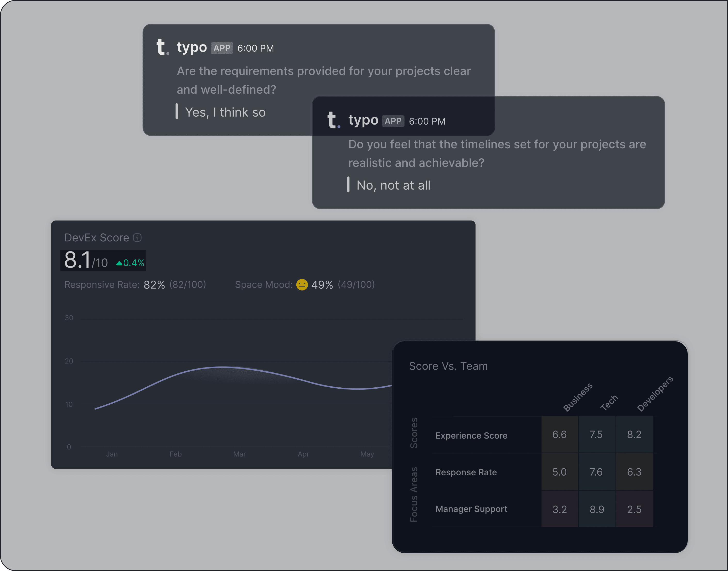Click the 5.0 Business Response Rate cell
Screen dimensions: 728x571
(559, 472)
